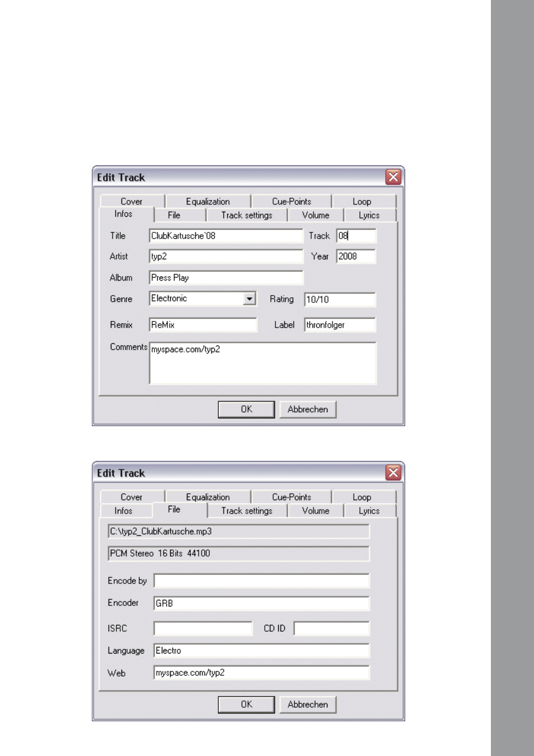The height and width of the screenshot is (756, 534).
Task: Click the PCM Stereo 16 Bits 44100 info
Action: point(238,553)
